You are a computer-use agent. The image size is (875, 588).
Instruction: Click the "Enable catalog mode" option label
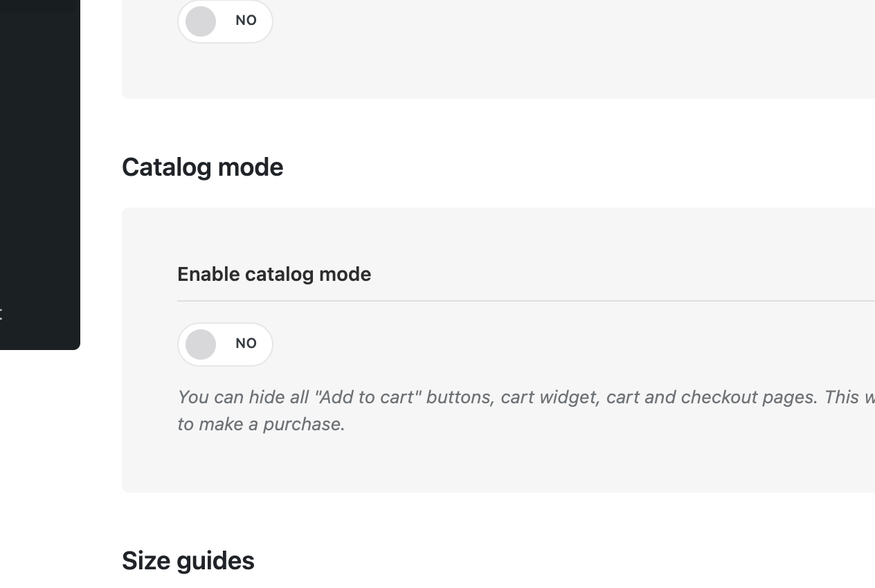(274, 274)
